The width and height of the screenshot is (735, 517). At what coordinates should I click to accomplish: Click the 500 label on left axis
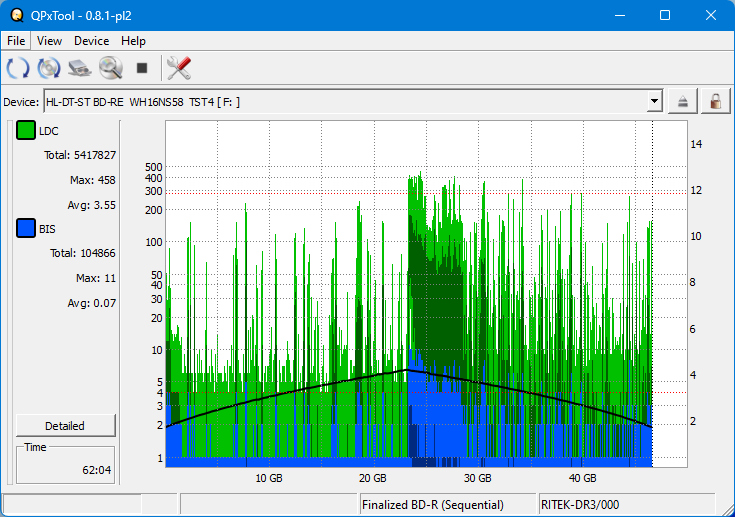[154, 167]
